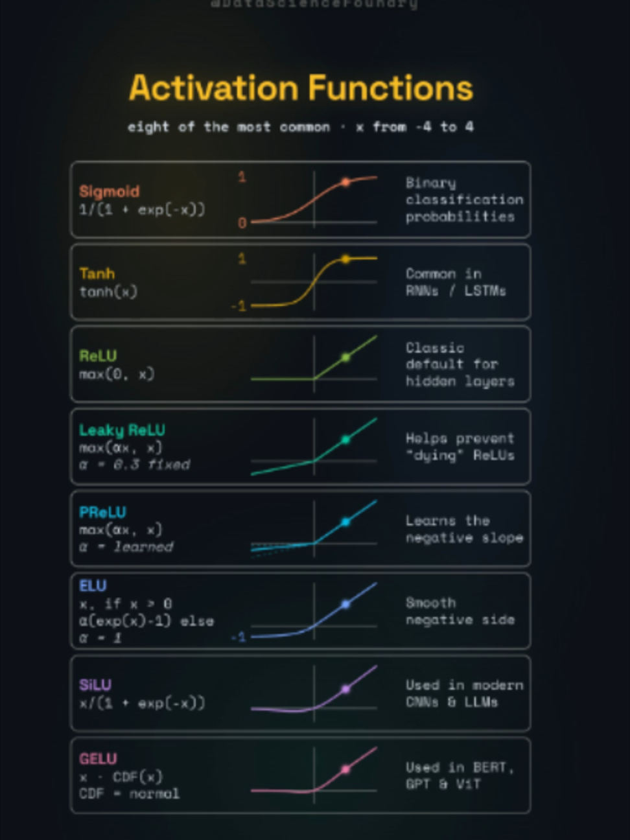Click the PReLU title label

(102, 513)
